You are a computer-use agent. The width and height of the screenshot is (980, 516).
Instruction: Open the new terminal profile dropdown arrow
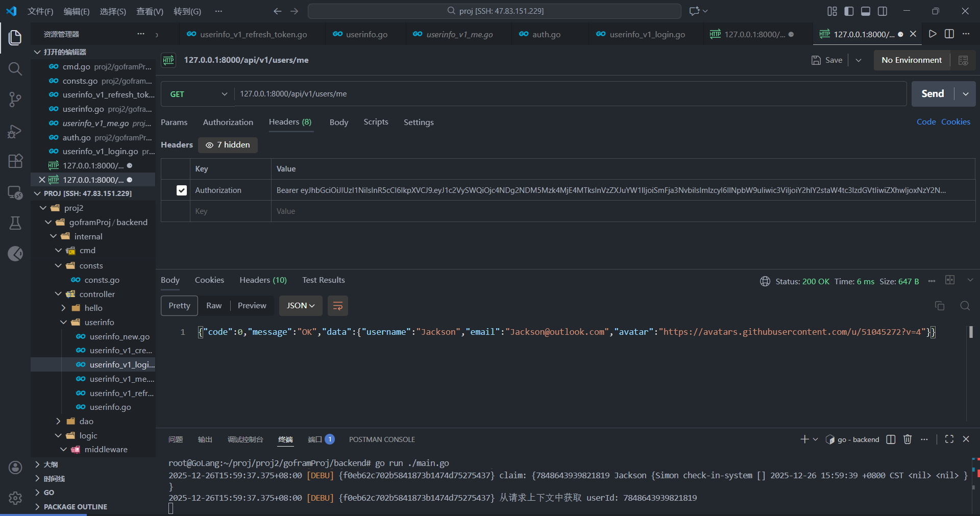(816, 439)
